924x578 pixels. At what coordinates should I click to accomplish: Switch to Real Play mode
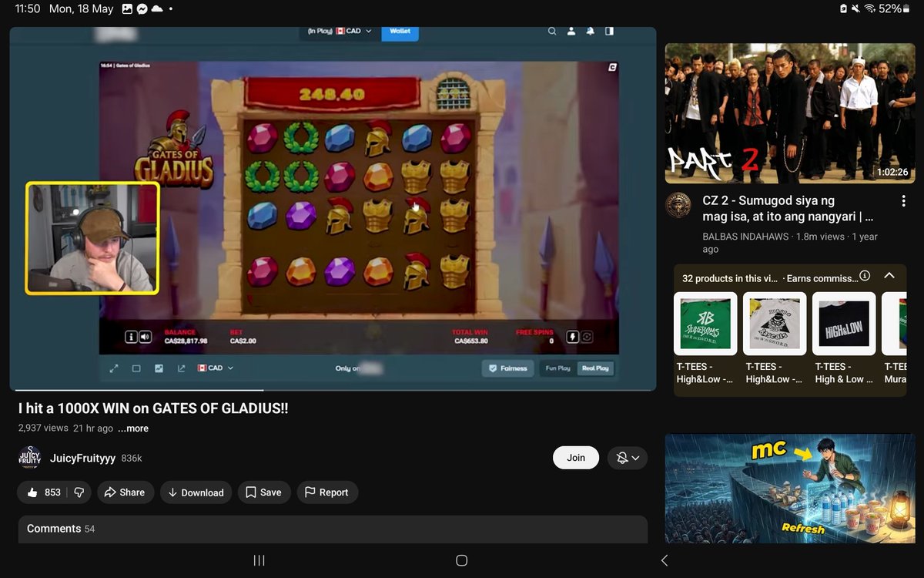click(x=596, y=368)
